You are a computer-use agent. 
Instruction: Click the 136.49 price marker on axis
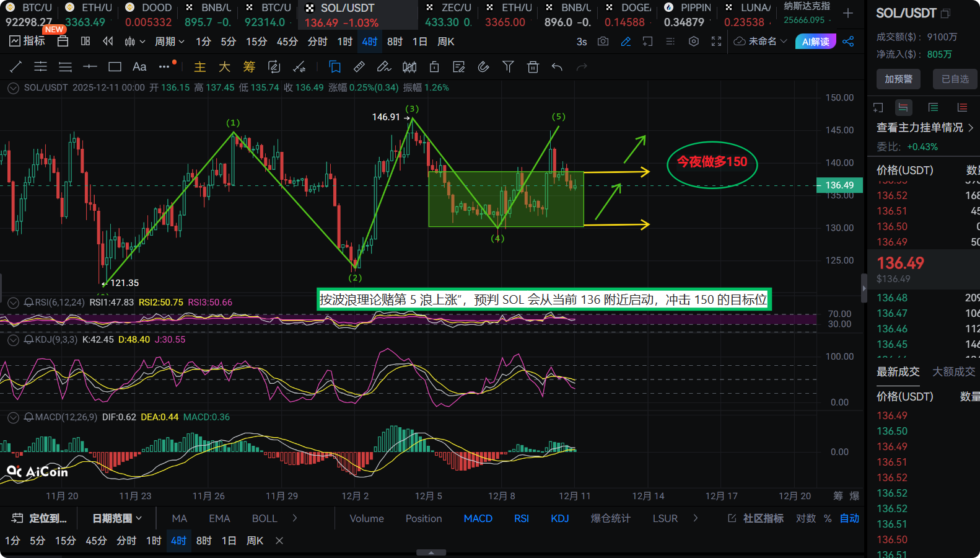pyautogui.click(x=839, y=185)
